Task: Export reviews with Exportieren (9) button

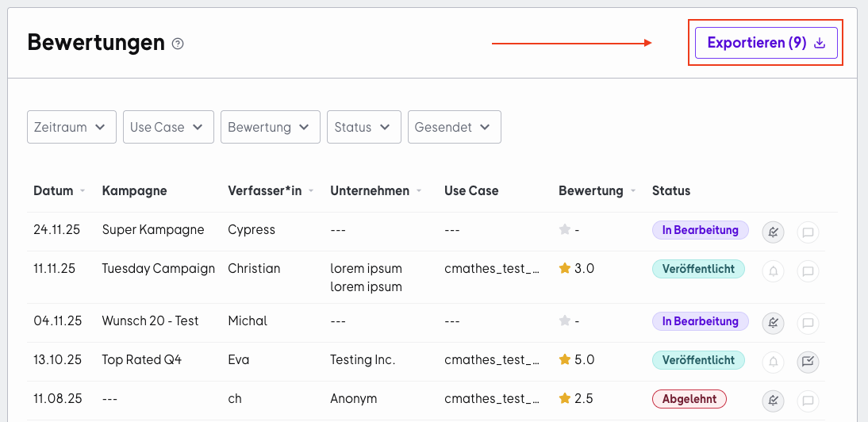Action: point(766,43)
